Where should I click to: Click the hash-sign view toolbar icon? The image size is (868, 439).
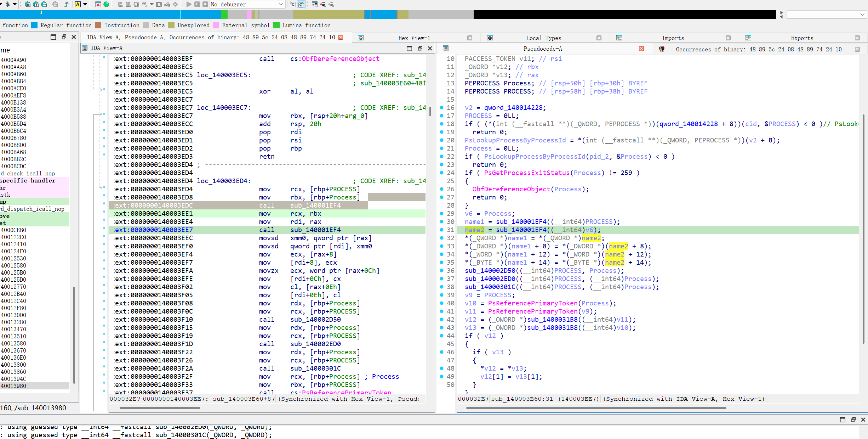tap(28, 4)
